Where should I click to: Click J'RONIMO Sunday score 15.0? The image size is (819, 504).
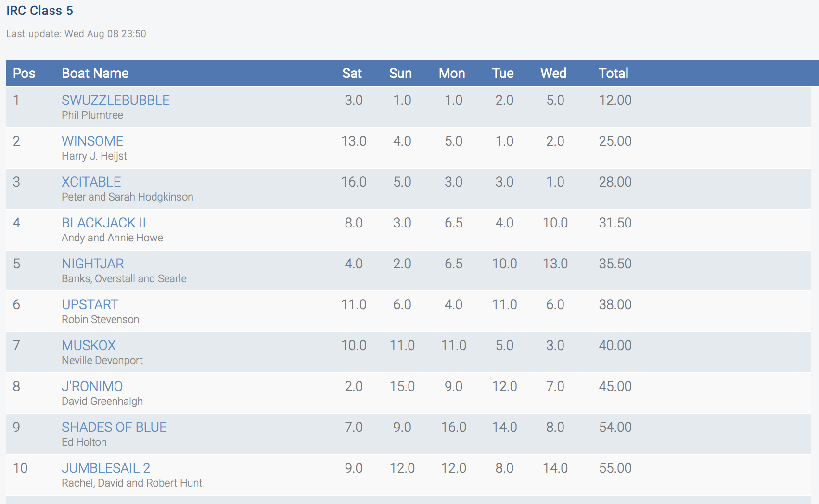[402, 386]
